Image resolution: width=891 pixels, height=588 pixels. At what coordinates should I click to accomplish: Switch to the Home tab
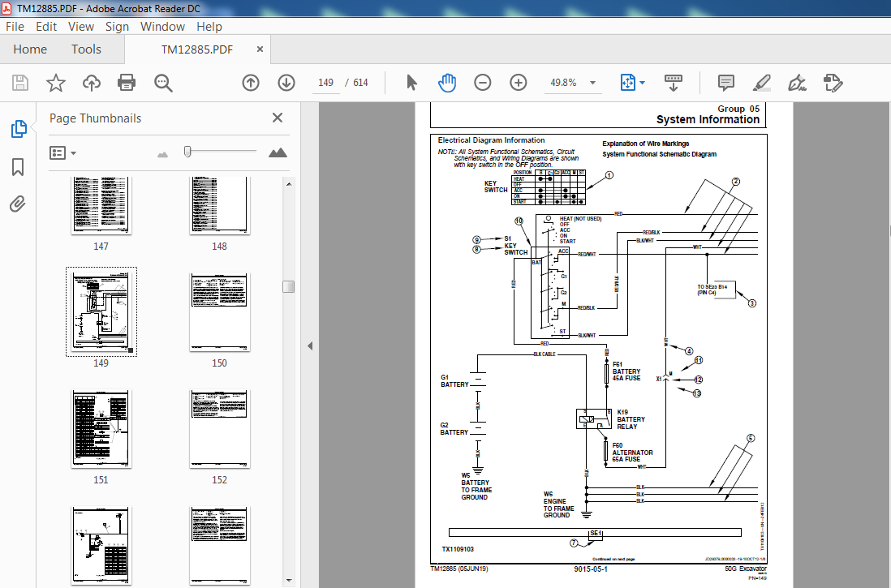[30, 49]
